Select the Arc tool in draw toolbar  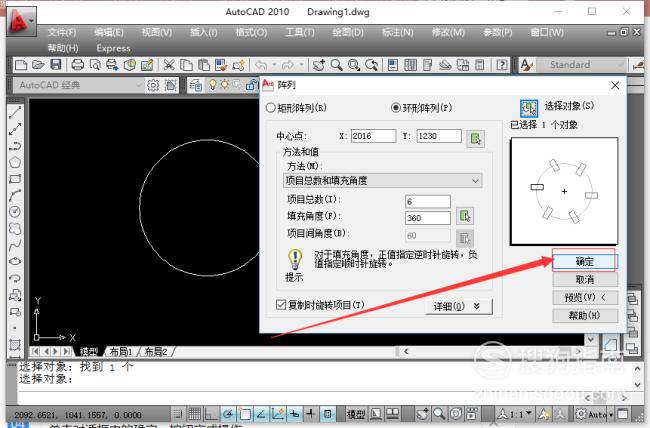pos(15,195)
